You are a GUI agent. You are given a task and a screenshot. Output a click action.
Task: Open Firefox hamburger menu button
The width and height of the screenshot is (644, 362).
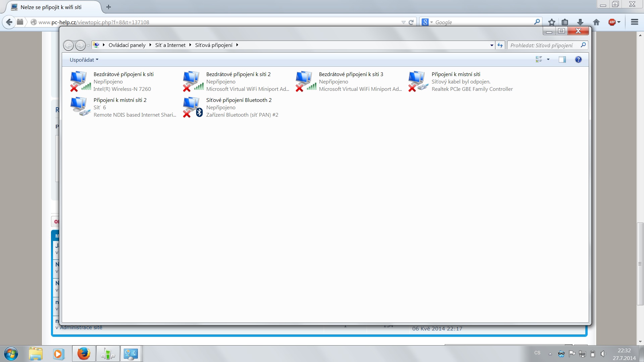[634, 22]
